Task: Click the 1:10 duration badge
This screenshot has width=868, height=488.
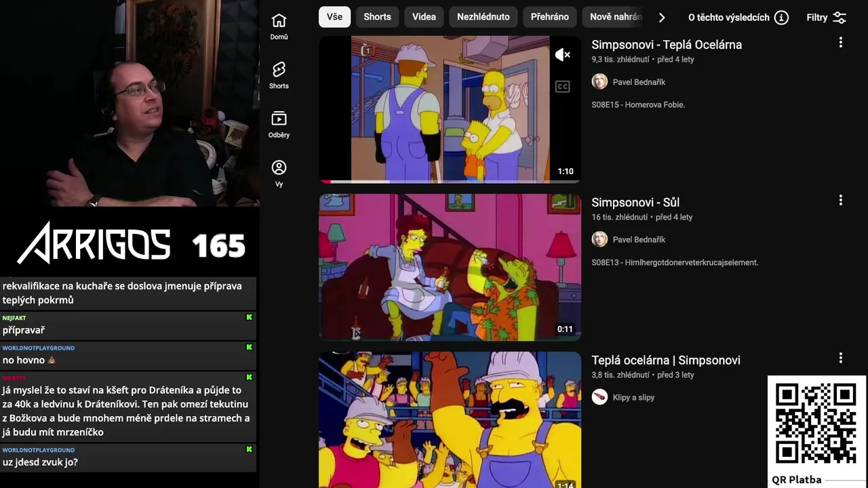Action: point(566,171)
